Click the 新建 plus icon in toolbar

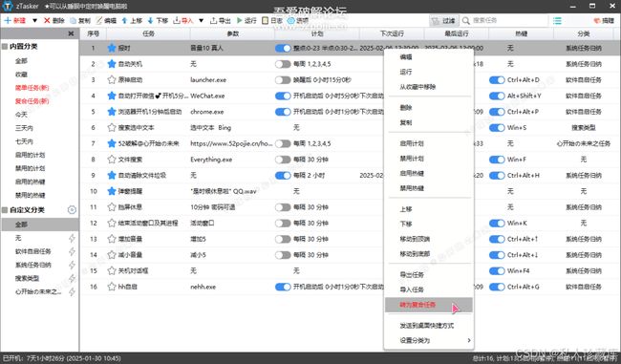(x=8, y=20)
